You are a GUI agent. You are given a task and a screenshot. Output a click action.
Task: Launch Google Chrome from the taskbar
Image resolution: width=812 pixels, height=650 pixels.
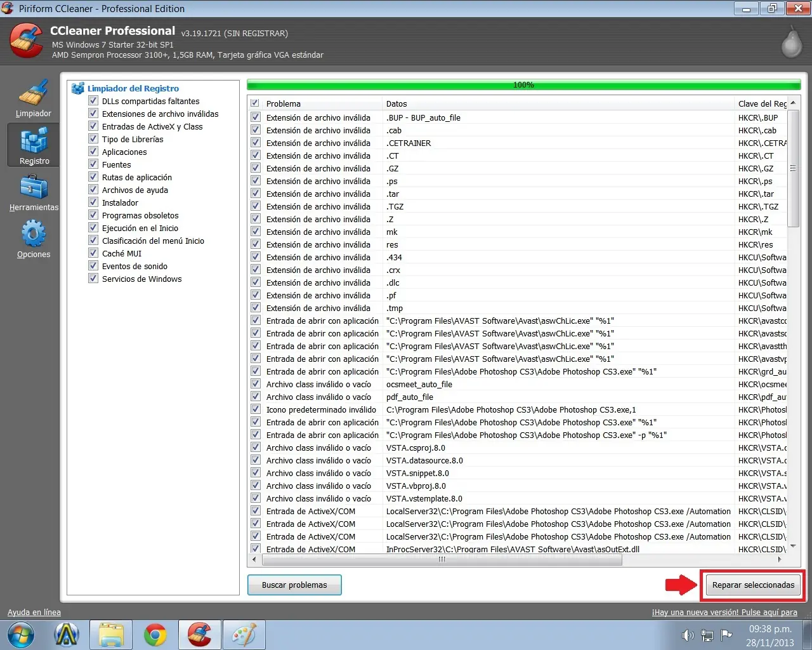tap(155, 635)
